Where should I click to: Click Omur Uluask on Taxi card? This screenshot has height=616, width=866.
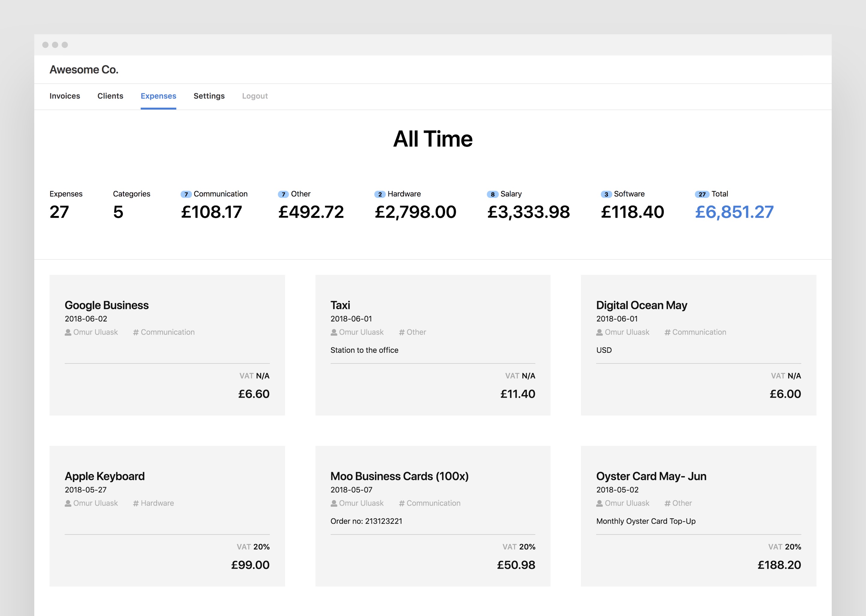coord(361,332)
